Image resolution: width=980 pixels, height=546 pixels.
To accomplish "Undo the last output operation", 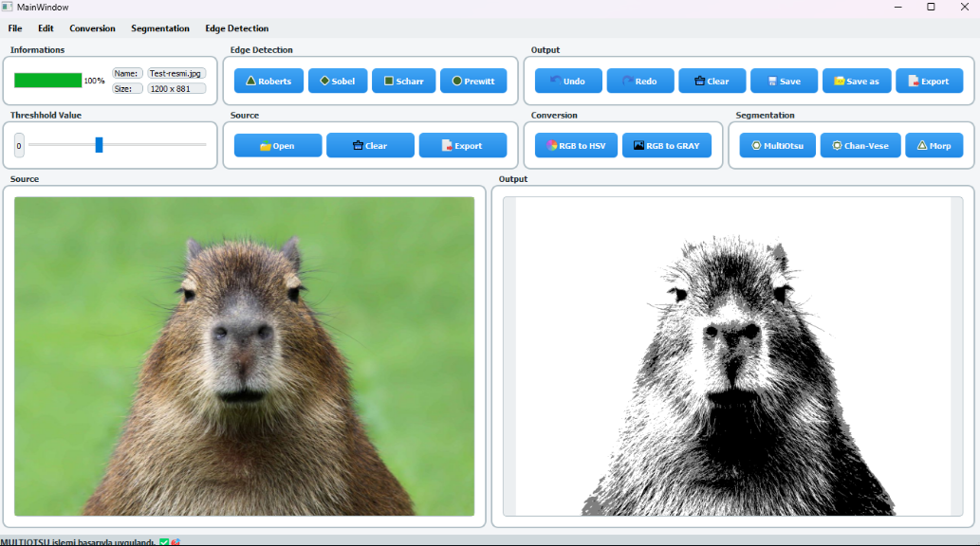I will [x=567, y=82].
